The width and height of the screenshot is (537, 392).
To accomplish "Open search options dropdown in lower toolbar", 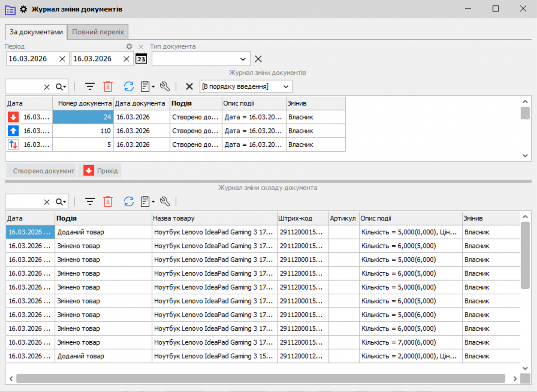I will point(61,202).
